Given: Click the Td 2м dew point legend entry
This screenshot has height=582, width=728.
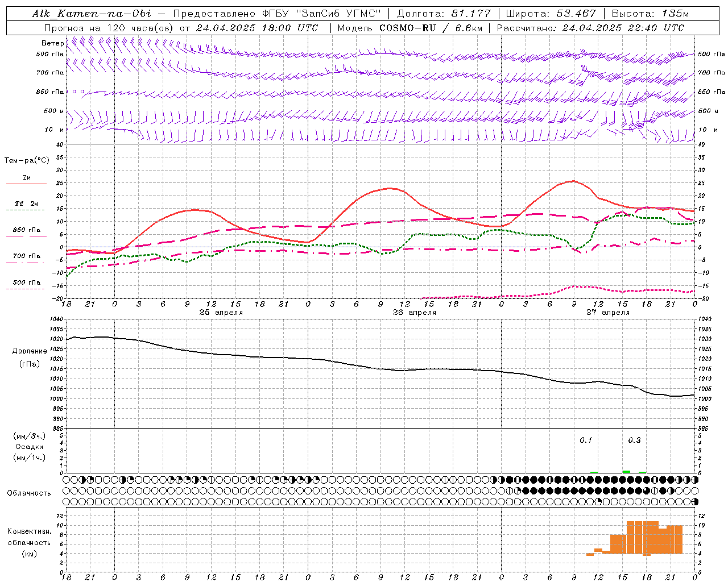Looking at the screenshot, I should tap(26, 203).
